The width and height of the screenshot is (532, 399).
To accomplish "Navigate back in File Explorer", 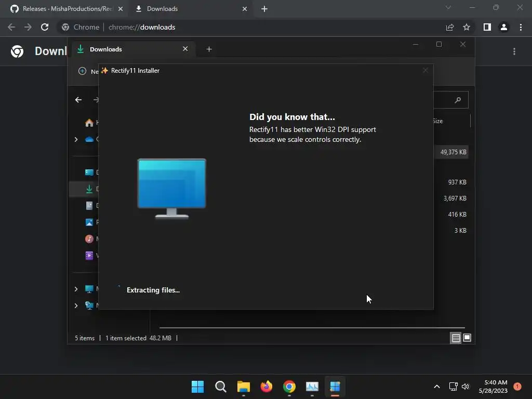I will [78, 100].
